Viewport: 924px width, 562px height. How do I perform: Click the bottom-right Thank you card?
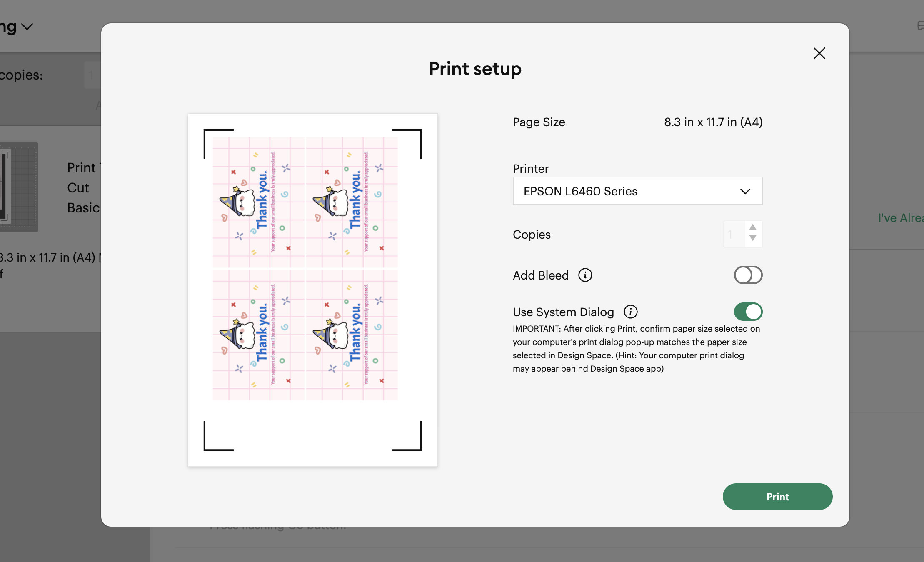[x=352, y=335]
